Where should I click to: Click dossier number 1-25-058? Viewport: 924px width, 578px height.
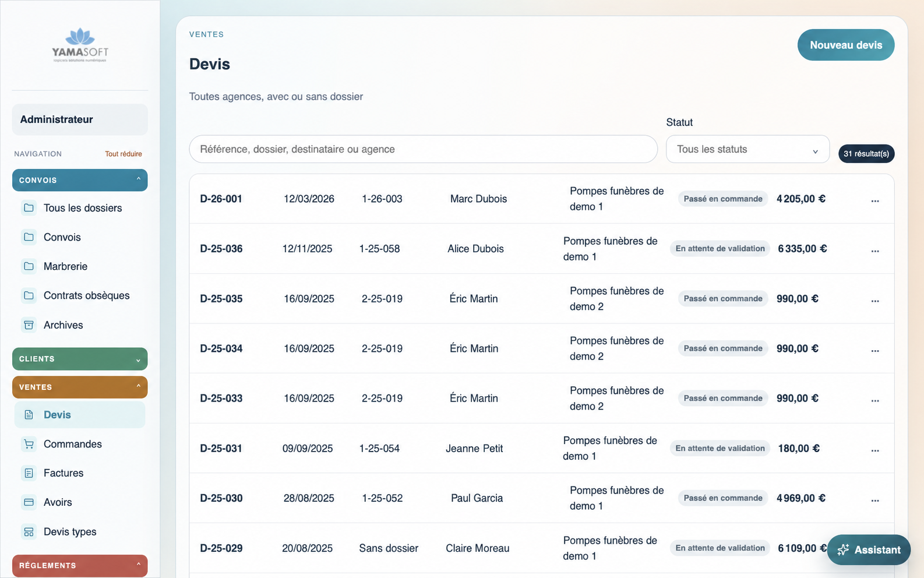point(380,249)
